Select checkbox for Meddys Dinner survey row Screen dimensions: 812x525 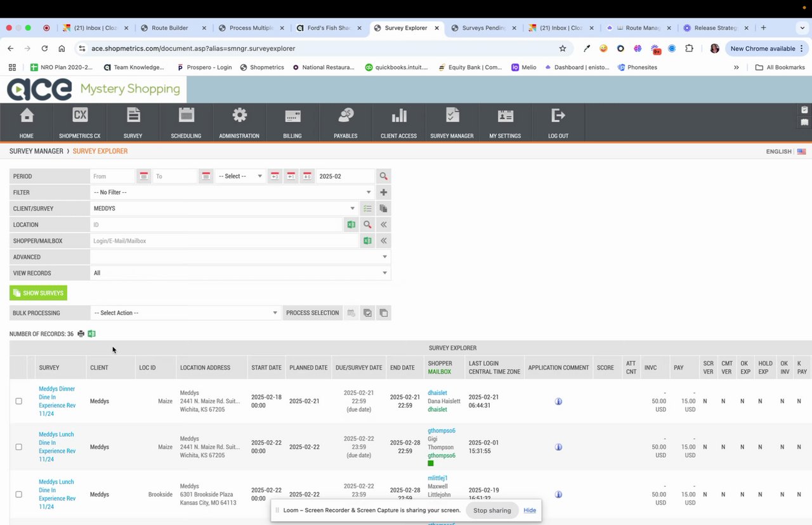coord(18,401)
